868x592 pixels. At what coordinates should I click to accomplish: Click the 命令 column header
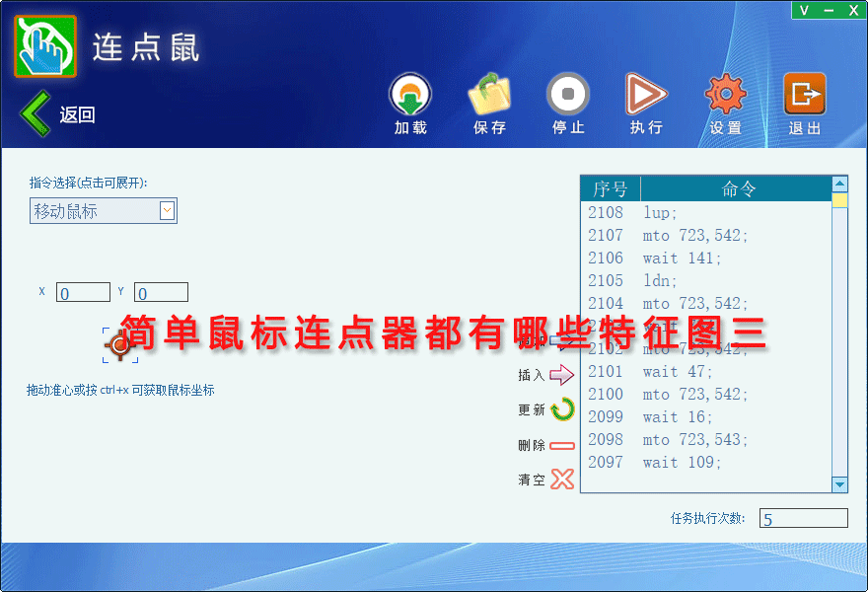click(x=737, y=188)
